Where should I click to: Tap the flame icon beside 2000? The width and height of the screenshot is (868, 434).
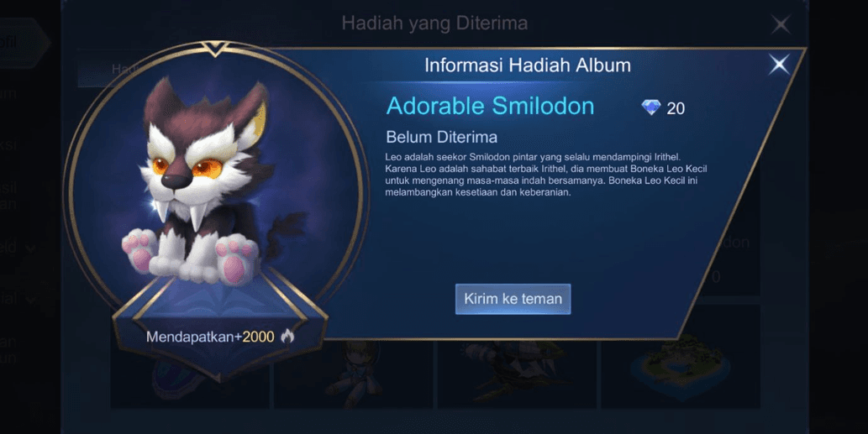coord(287,336)
